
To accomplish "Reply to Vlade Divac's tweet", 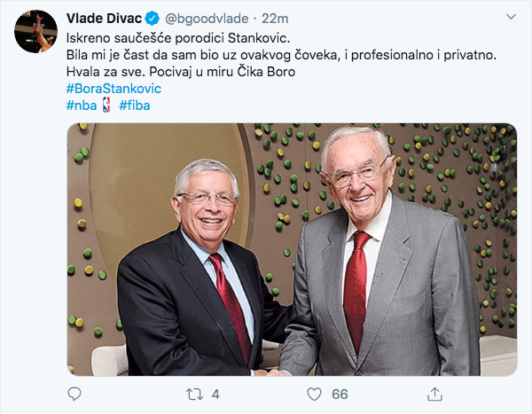I will 74,392.
